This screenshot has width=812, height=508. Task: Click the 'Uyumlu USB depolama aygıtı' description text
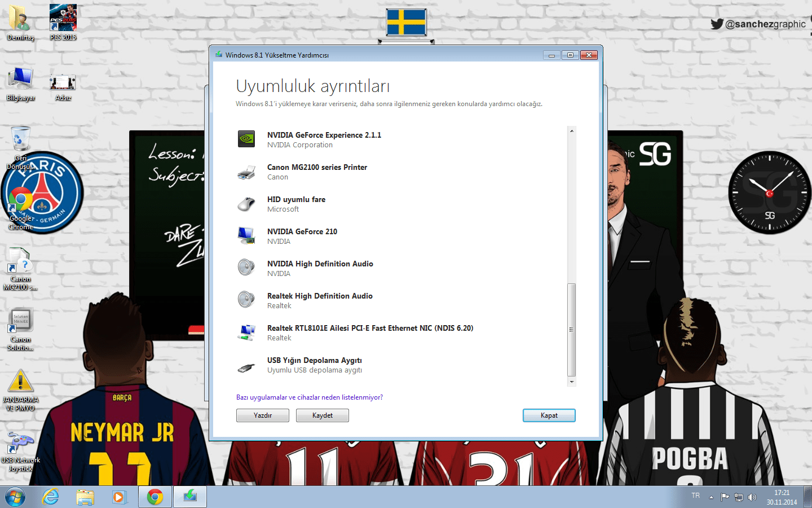coord(315,370)
